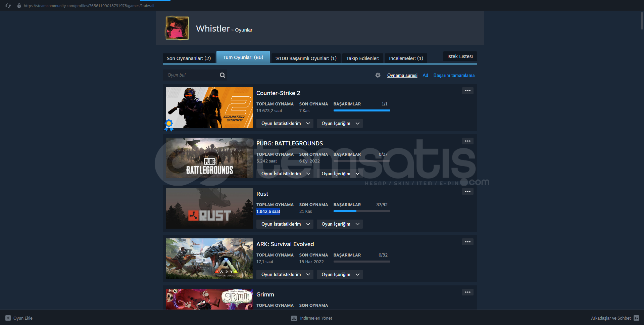Open PUBG: BATTLEGROUNDS more options menu
644x325 pixels.
[x=468, y=141]
